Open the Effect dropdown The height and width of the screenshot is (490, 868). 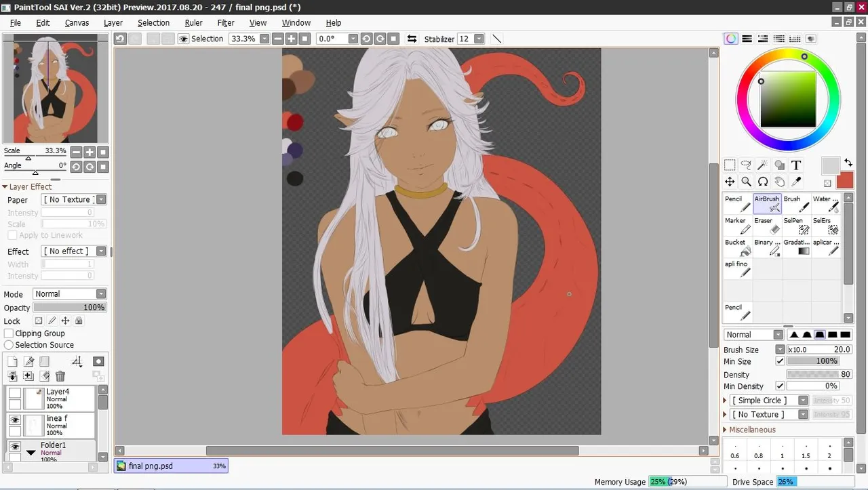[x=101, y=251]
